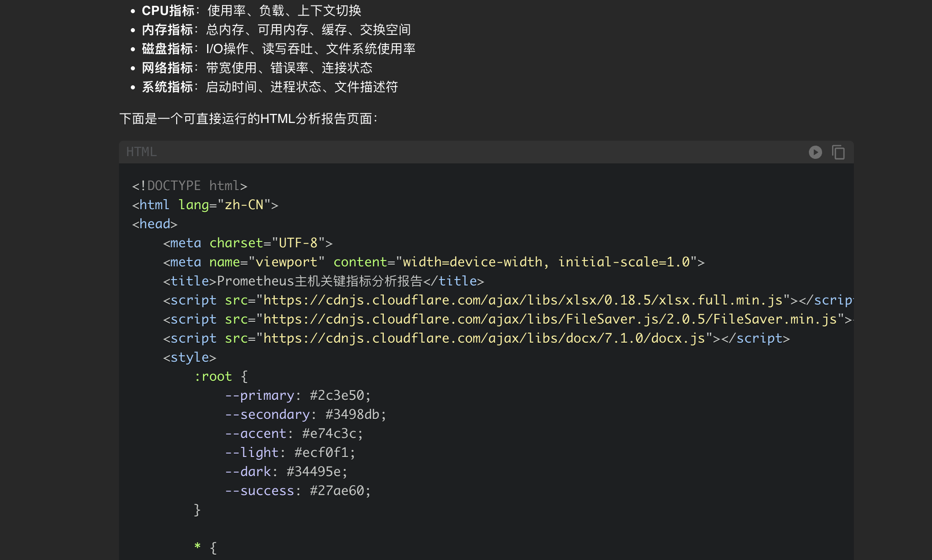932x560 pixels.
Task: Click the :root selector in the style block
Action: (213, 377)
